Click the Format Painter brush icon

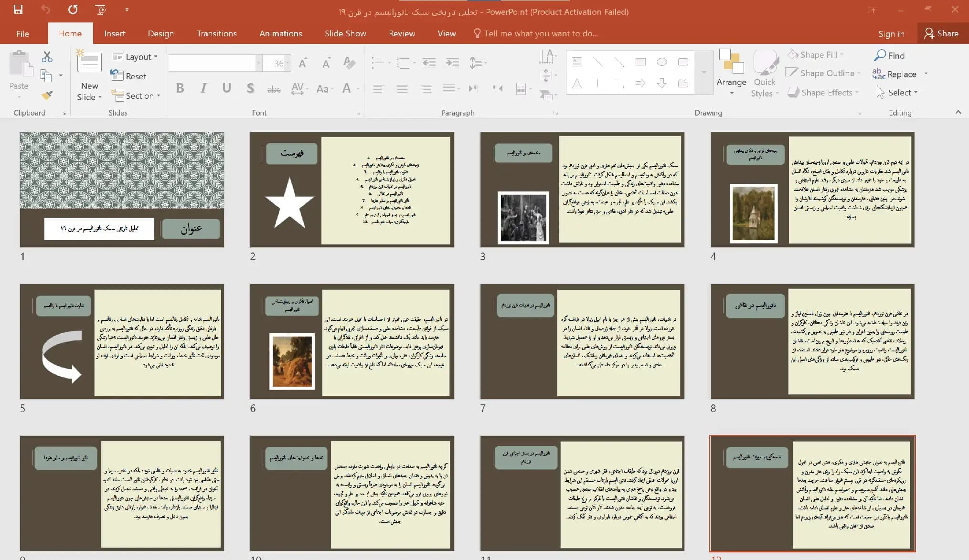click(x=47, y=95)
